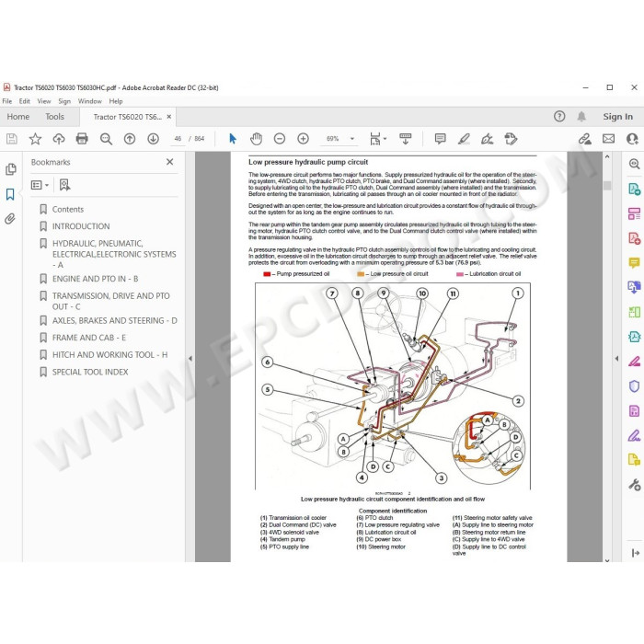Zoom in with the plus button

(303, 139)
